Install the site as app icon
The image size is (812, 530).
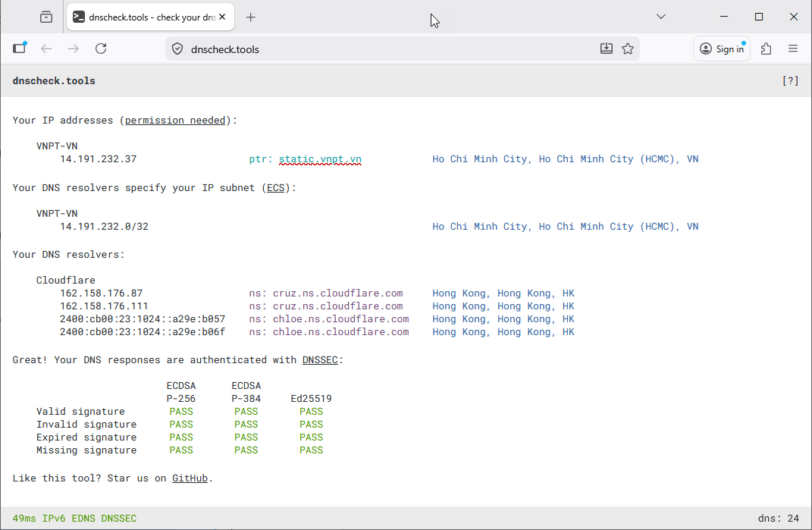[x=607, y=49]
